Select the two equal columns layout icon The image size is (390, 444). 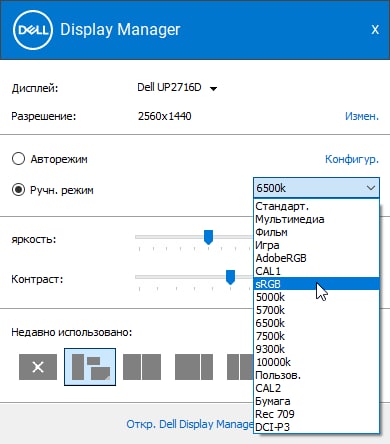142,367
